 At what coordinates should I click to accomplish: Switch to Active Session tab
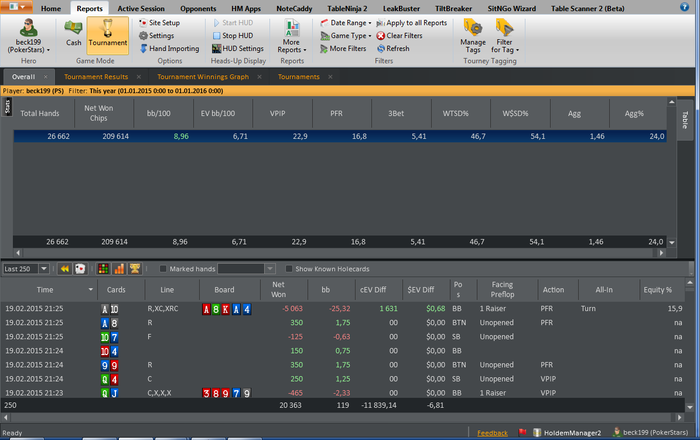coord(141,8)
